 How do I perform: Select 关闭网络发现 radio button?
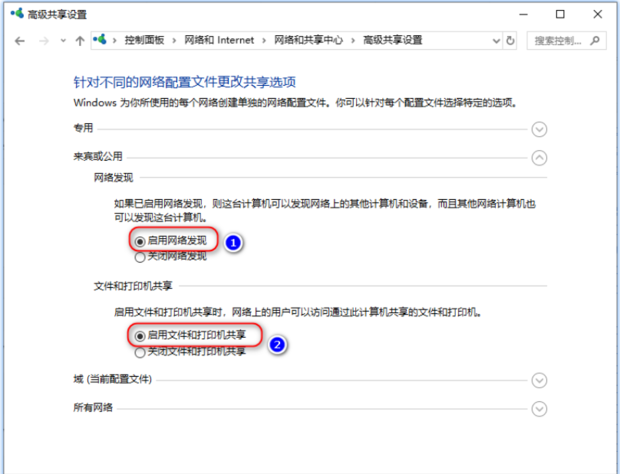(140, 258)
